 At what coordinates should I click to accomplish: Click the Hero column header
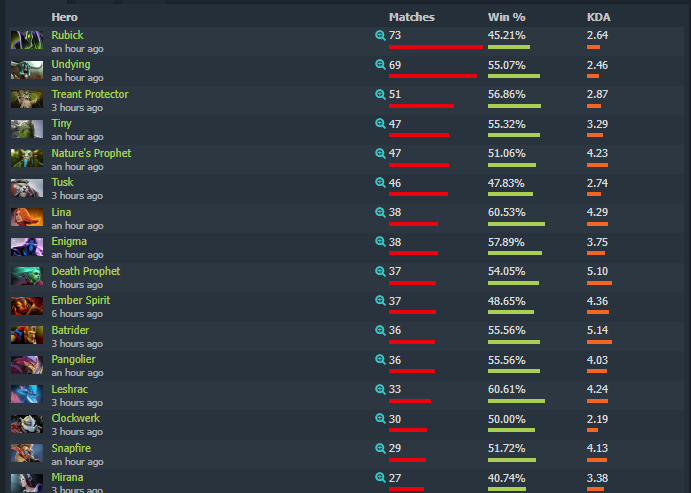64,17
